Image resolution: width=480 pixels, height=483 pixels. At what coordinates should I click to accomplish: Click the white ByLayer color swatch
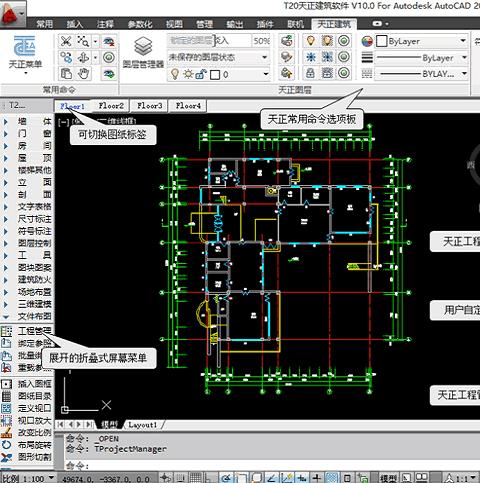381,41
